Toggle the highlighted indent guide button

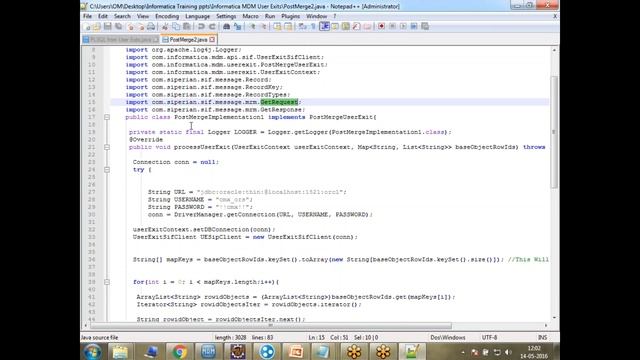pyautogui.click(x=324, y=27)
